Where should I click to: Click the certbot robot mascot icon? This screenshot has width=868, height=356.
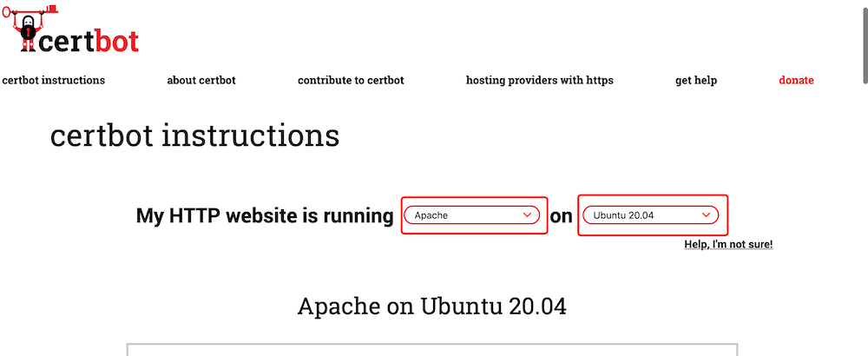click(x=30, y=33)
